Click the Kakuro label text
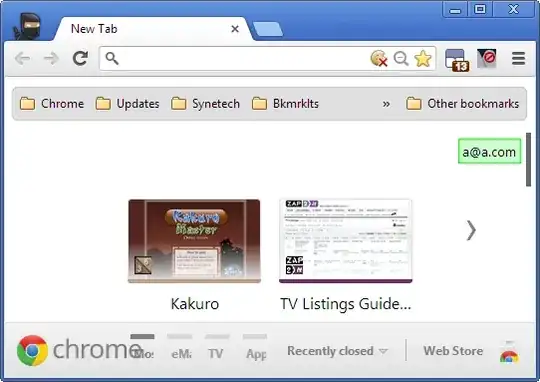Viewport: 540px width, 382px height. [195, 304]
